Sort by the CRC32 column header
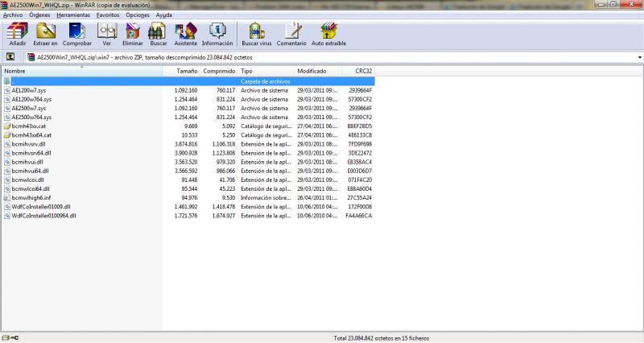Image resolution: width=644 pixels, height=343 pixels. click(357, 71)
